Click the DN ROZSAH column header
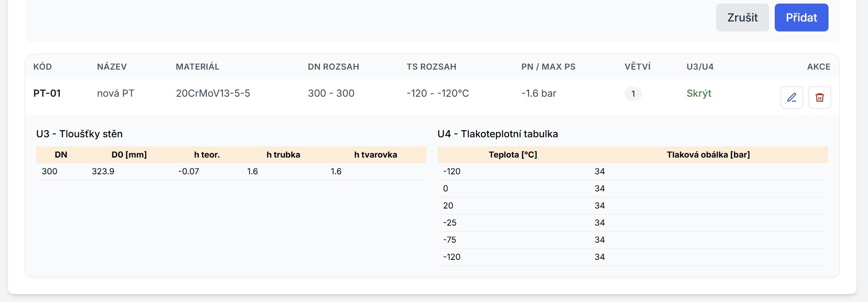This screenshot has height=302, width=868. 333,67
